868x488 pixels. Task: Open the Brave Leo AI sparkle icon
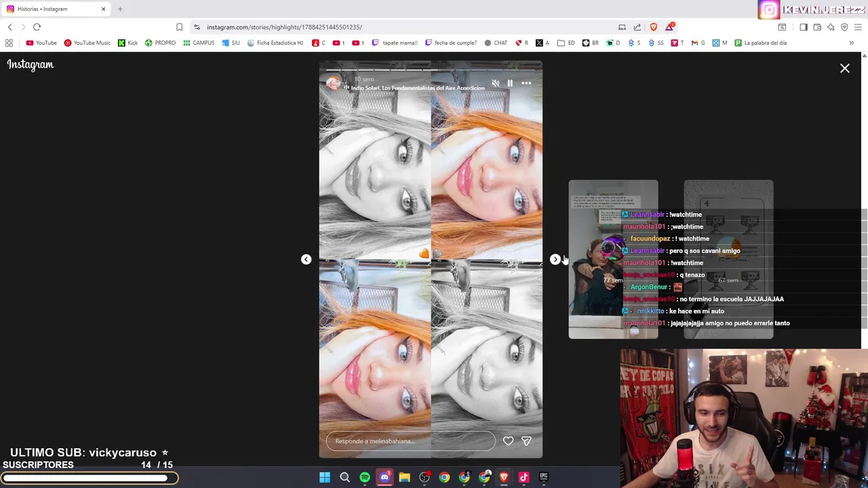pyautogui.click(x=831, y=27)
